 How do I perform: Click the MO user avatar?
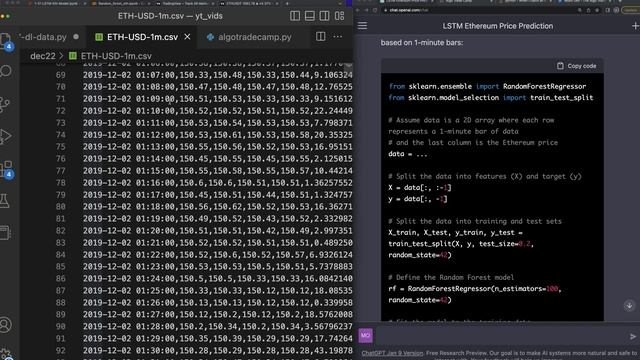[x=365, y=336]
